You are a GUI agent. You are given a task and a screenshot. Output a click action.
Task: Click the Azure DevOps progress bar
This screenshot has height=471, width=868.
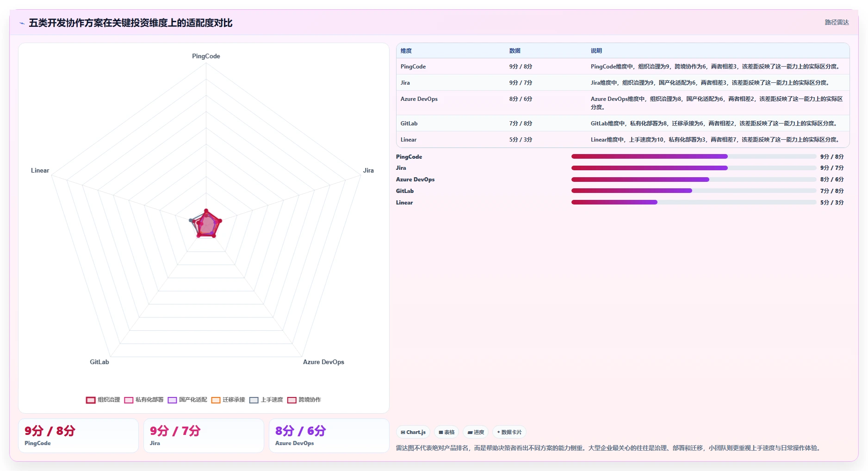coord(694,180)
